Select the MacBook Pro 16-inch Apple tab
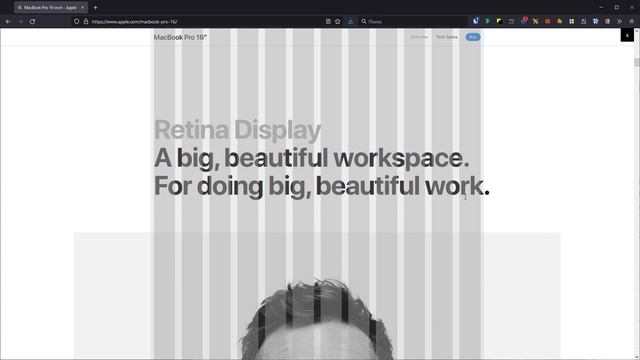The height and width of the screenshot is (360, 640). pos(51,7)
